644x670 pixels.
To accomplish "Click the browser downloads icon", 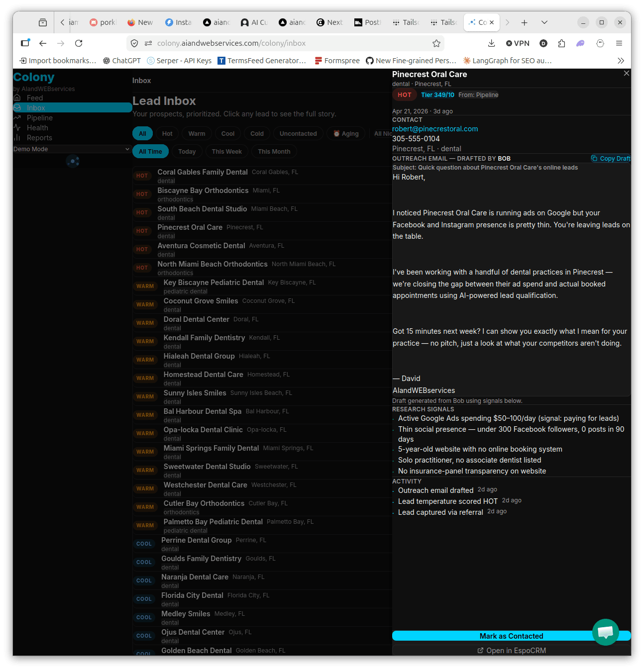I will (491, 43).
